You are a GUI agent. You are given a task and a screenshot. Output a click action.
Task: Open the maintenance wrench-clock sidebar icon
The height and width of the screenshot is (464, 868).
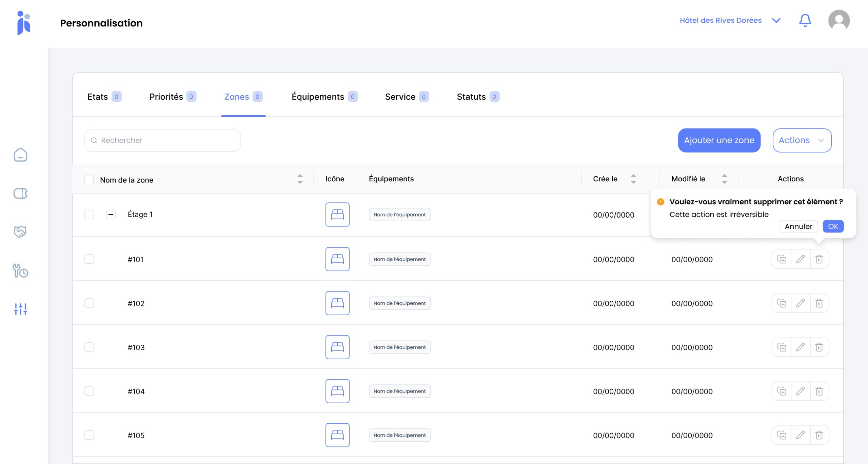pos(20,271)
